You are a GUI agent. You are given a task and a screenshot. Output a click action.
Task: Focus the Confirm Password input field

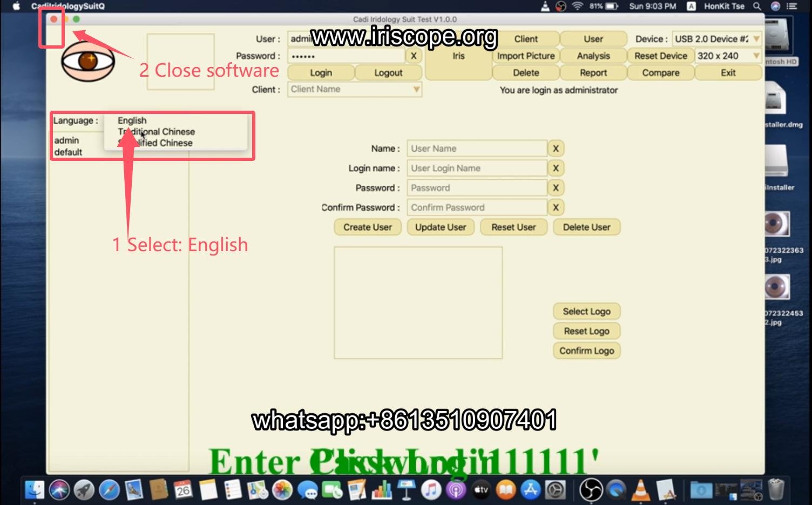(x=477, y=207)
